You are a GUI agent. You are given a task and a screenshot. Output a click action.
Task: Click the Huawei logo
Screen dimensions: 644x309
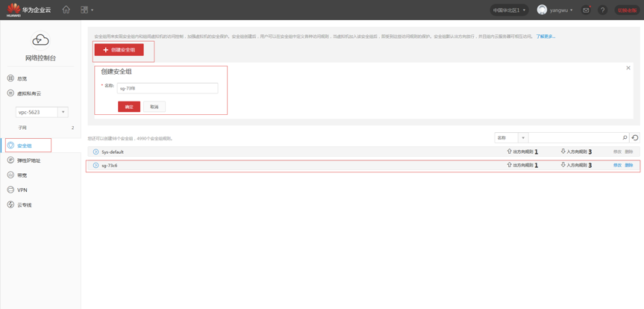click(13, 10)
